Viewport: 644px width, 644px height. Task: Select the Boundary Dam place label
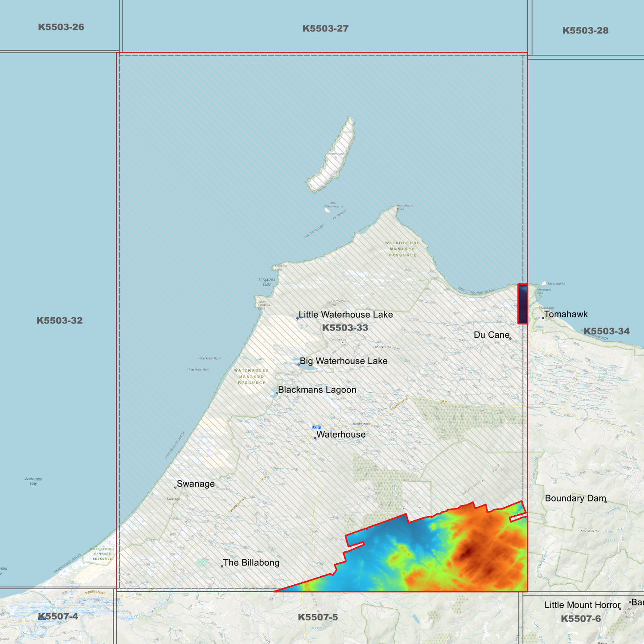575,498
